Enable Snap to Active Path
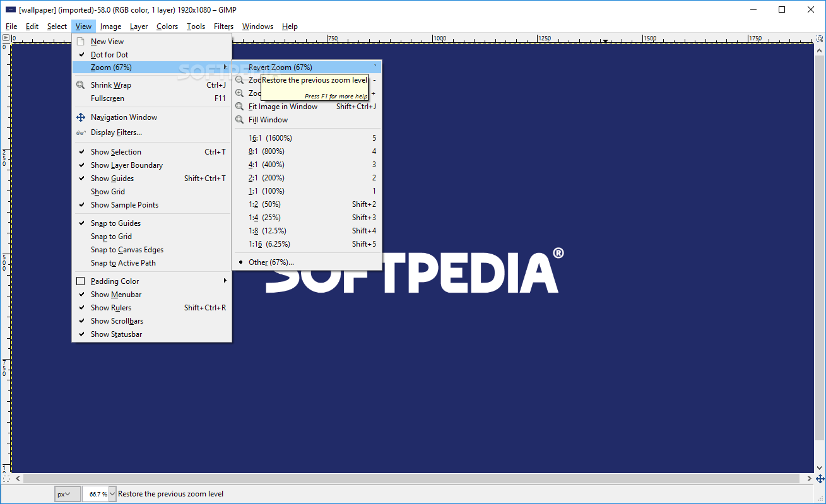826x504 pixels. pos(151,263)
